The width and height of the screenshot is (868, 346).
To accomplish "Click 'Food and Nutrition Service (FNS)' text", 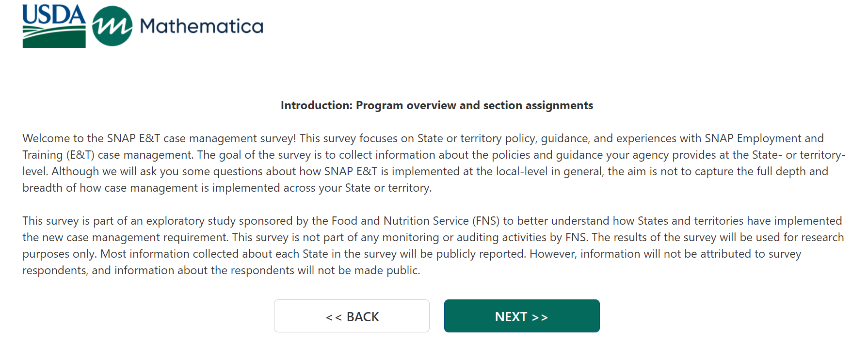I will pyautogui.click(x=416, y=221).
